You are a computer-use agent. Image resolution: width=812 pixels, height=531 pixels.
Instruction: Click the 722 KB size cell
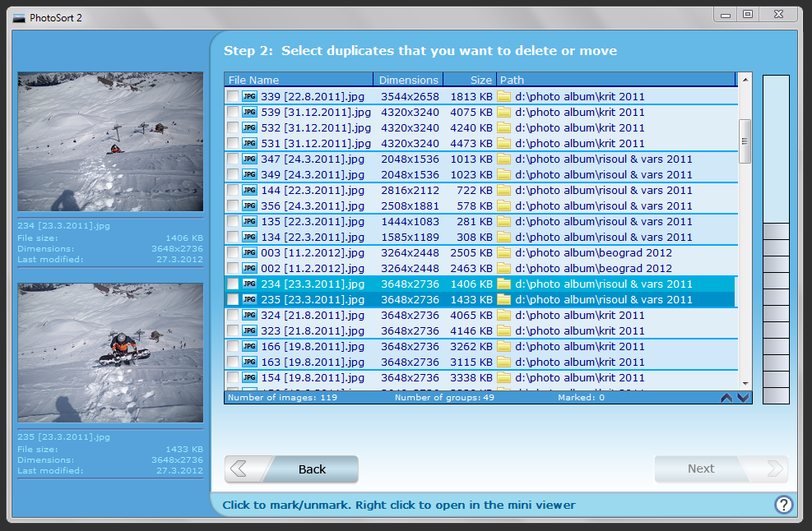tap(474, 190)
